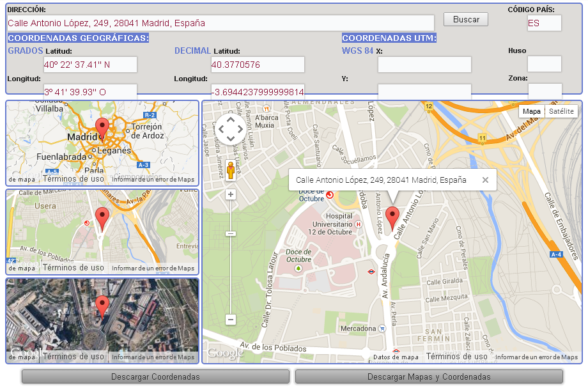Click exit 12 highway marker
The height and width of the screenshot is (388, 588).
click(429, 106)
